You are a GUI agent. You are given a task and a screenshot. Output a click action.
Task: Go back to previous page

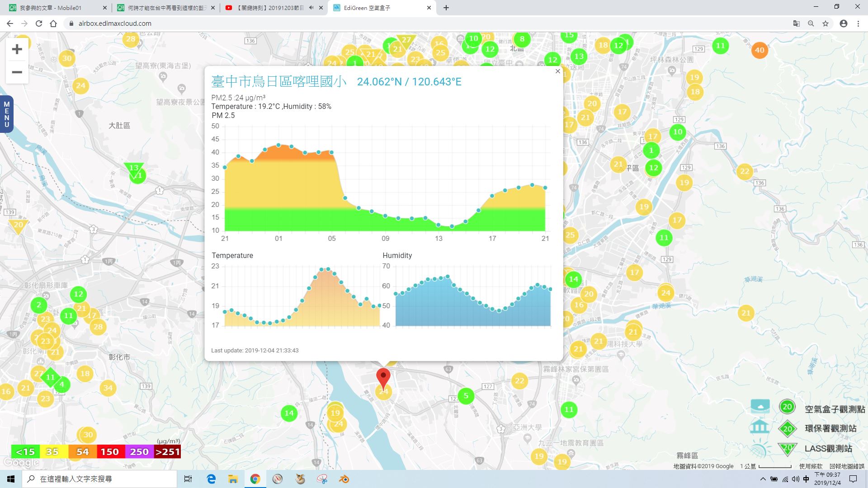(10, 23)
